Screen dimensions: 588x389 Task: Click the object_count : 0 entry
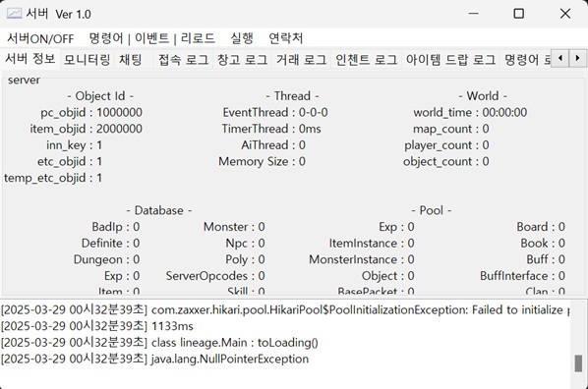tap(446, 161)
